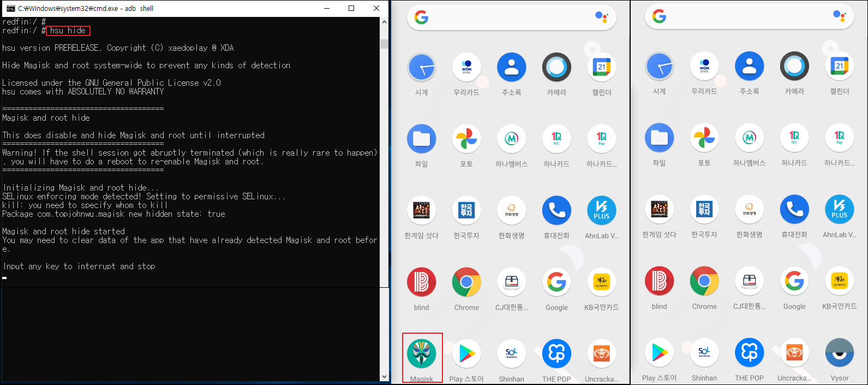Maximize the cmd.exe adb shell window

click(351, 8)
